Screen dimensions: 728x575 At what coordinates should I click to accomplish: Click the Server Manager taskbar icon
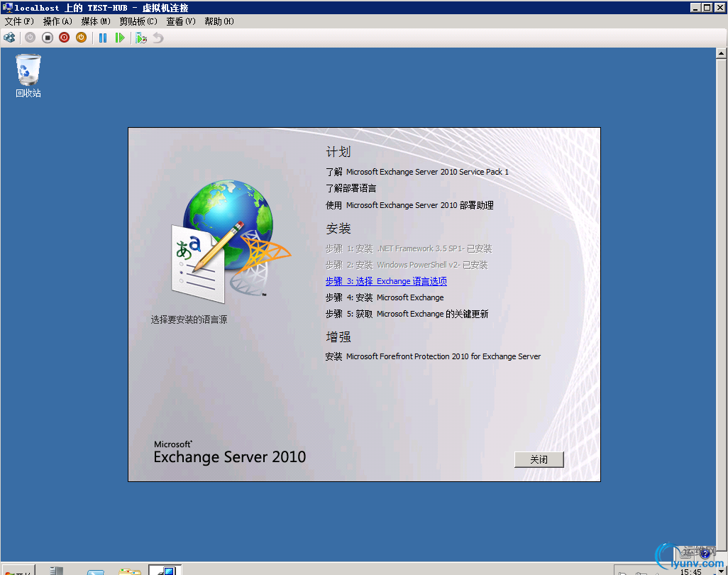pyautogui.click(x=56, y=571)
